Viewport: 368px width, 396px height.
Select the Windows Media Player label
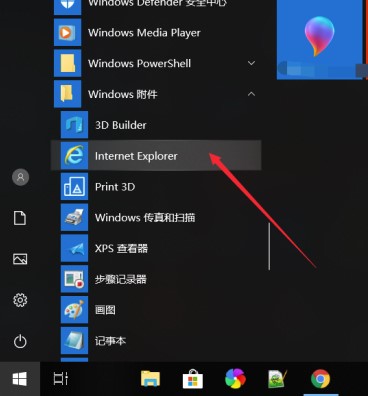(144, 33)
